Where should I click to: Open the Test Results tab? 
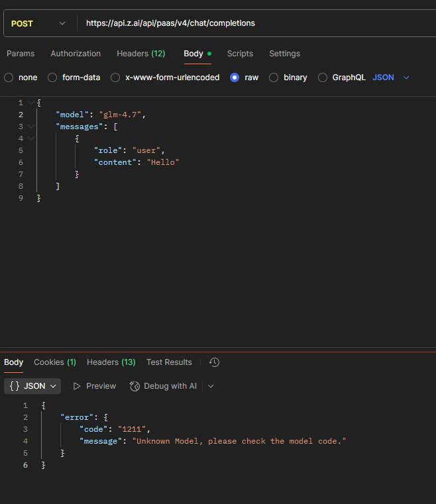coord(169,362)
